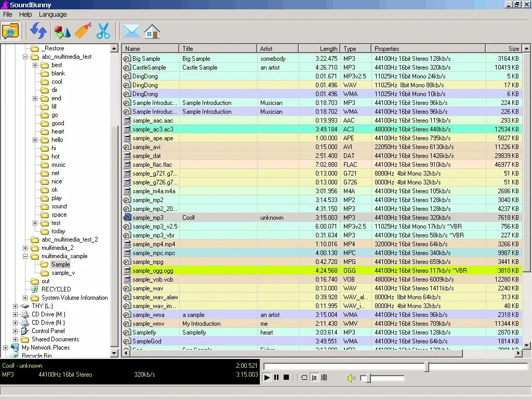Open the Language menu

pos(52,14)
